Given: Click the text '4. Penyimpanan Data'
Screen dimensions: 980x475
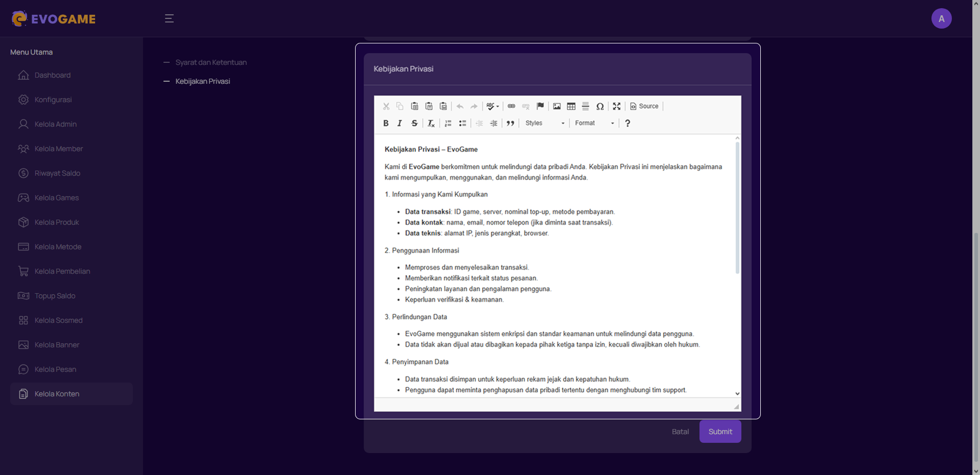Looking at the screenshot, I should [x=416, y=362].
